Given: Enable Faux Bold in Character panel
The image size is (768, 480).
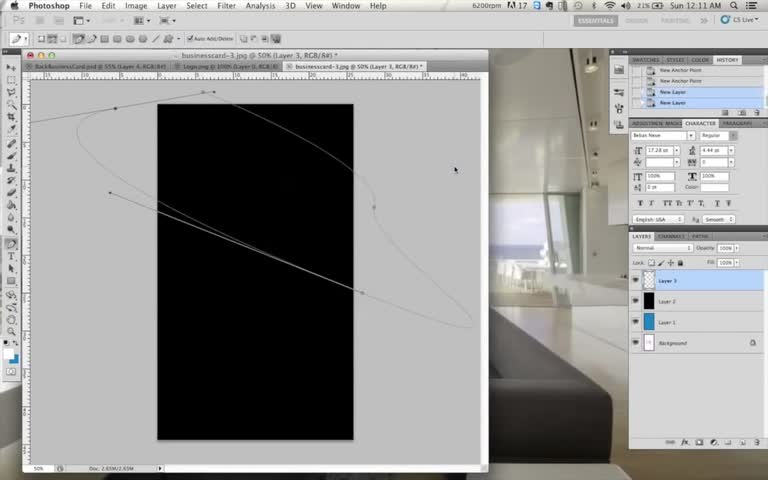Looking at the screenshot, I should [640, 203].
